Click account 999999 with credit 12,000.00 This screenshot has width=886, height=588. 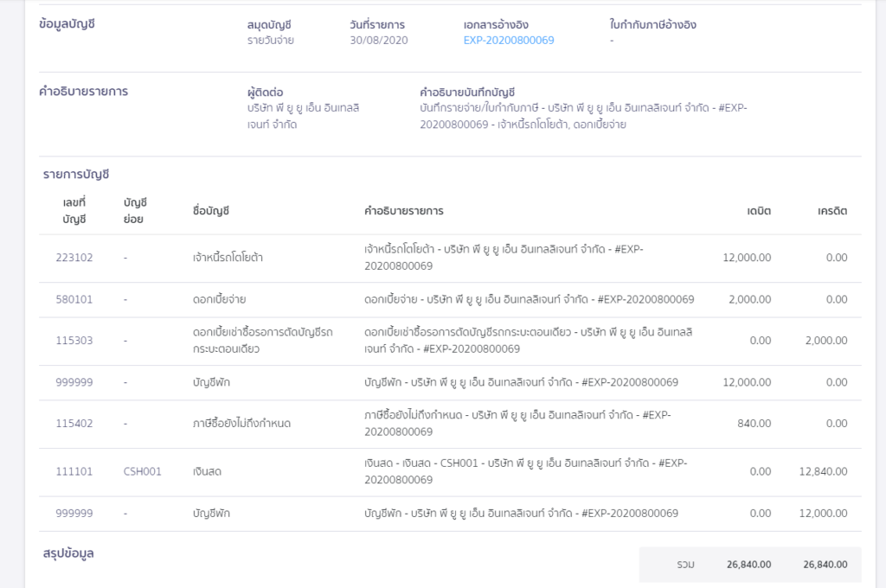(x=74, y=514)
